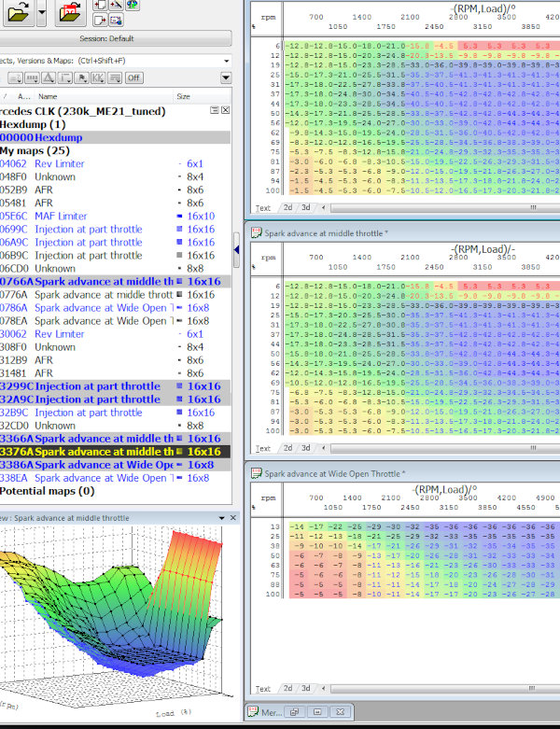Switch middle throttle window to the 3d tab

(305, 448)
